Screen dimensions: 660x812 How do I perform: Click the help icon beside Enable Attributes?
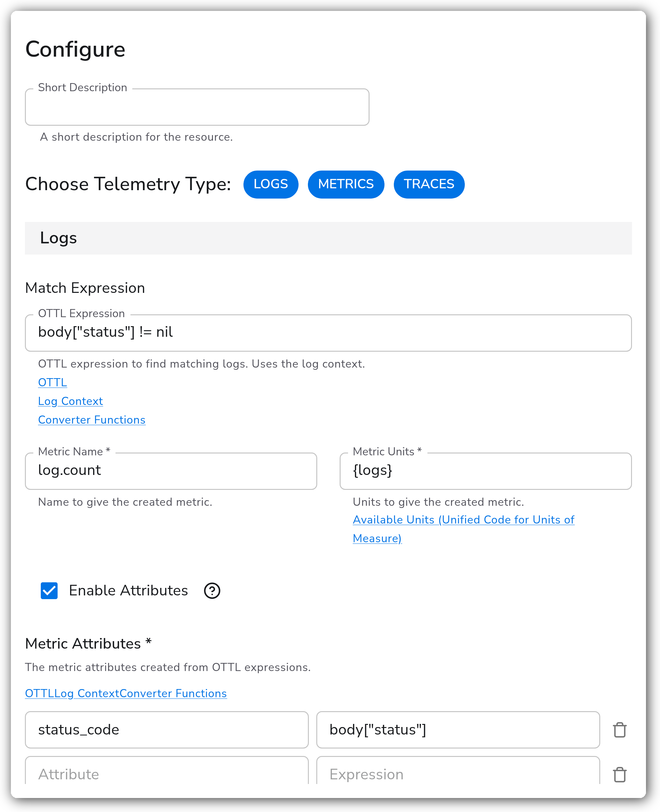point(212,590)
